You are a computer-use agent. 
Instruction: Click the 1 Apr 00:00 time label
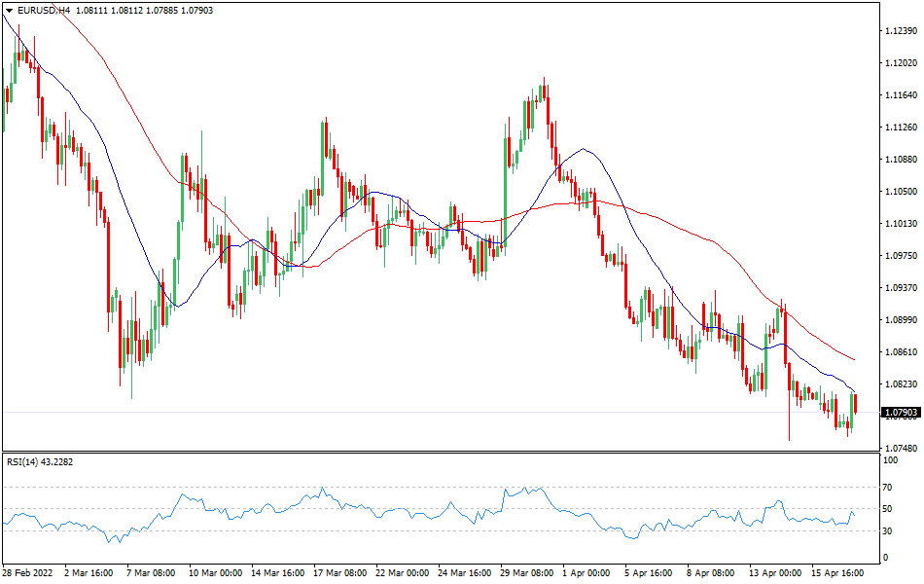(586, 573)
